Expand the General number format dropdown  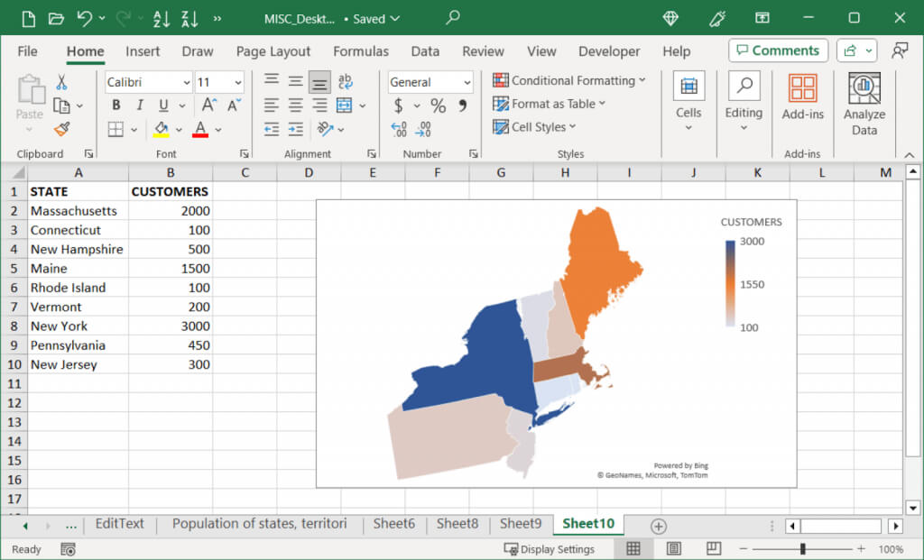467,82
